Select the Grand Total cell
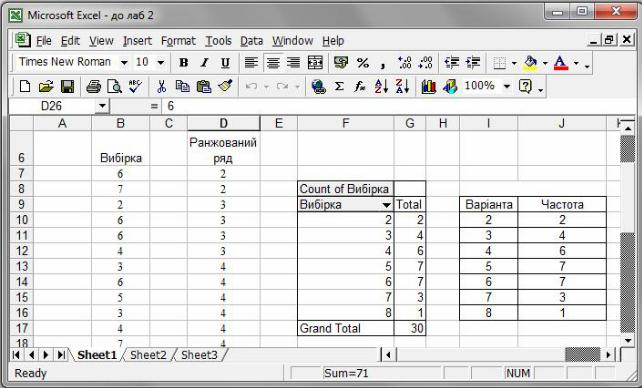This screenshot has height=388, width=642. [346, 328]
